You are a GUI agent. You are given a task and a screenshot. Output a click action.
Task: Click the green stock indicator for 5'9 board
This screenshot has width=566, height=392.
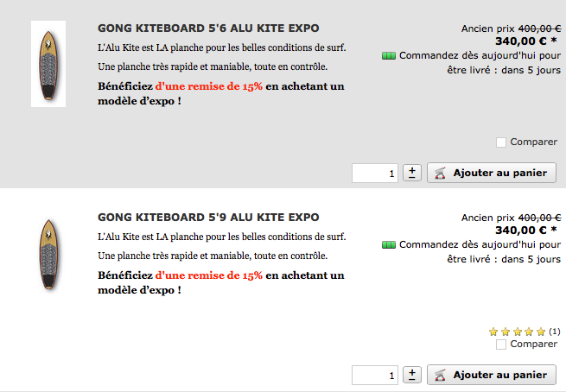tap(388, 245)
